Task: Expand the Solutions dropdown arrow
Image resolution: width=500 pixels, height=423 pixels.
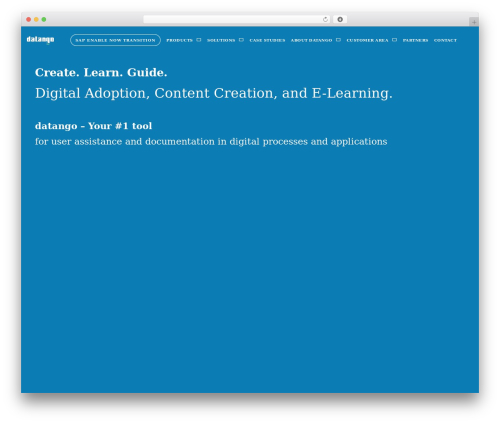Action: [241, 40]
